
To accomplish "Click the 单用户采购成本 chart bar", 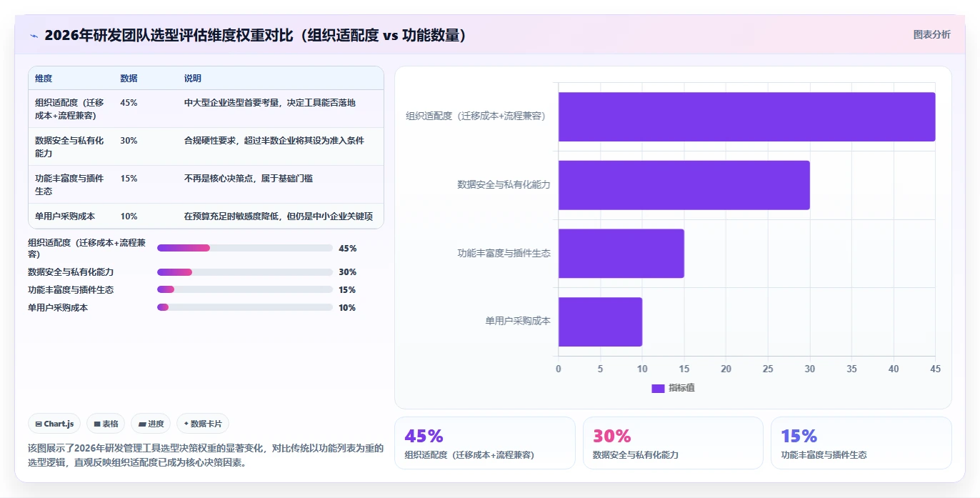I will tap(600, 322).
